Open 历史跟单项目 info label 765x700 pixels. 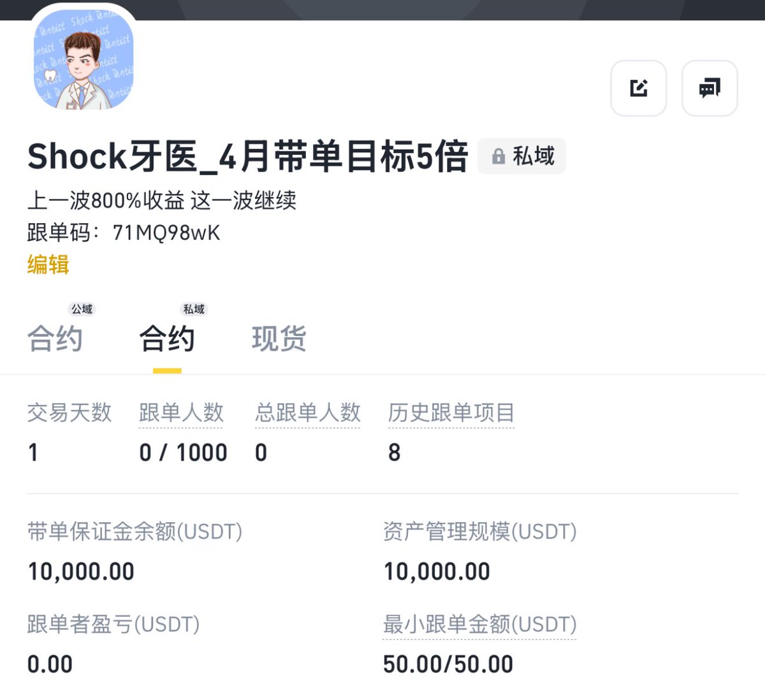(451, 412)
